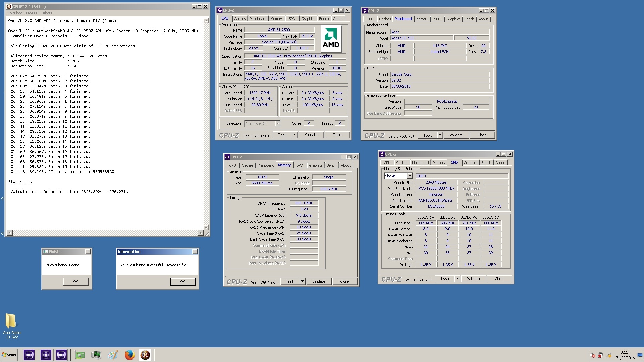Activate the first CPU-Z taskbar button
Image resolution: width=644 pixels, height=362 pixels.
click(29, 355)
